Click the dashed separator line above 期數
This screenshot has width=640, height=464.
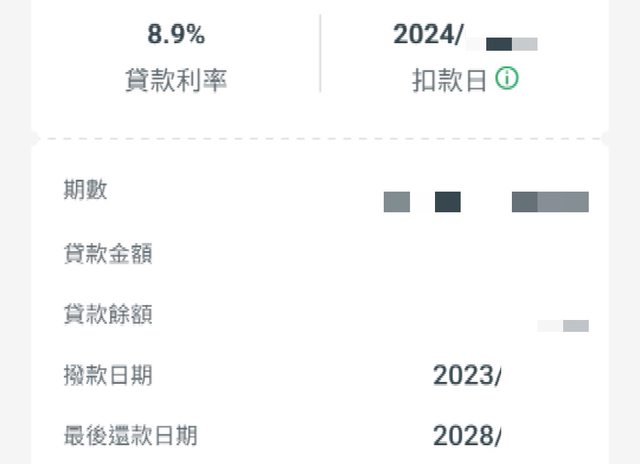click(320, 139)
